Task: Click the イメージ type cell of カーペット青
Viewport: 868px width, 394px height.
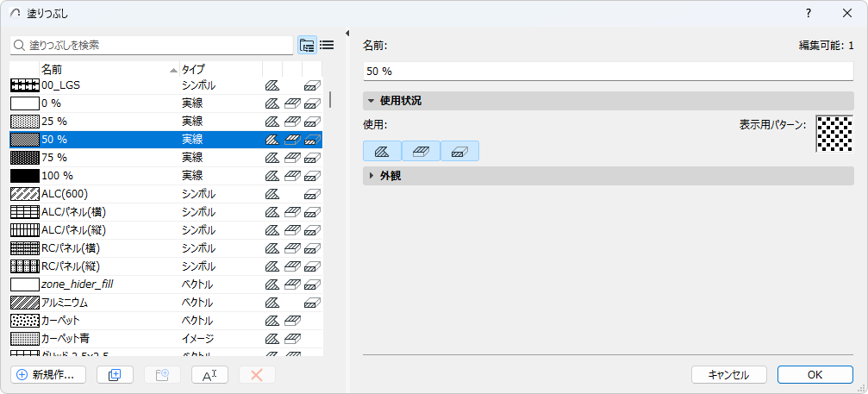Action: (x=197, y=338)
